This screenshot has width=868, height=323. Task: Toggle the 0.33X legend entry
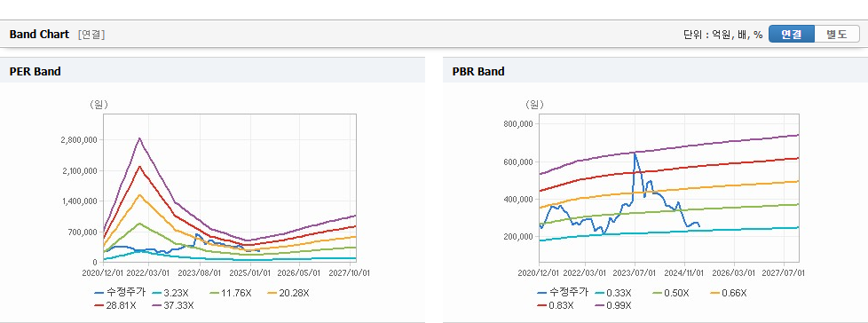tap(613, 293)
